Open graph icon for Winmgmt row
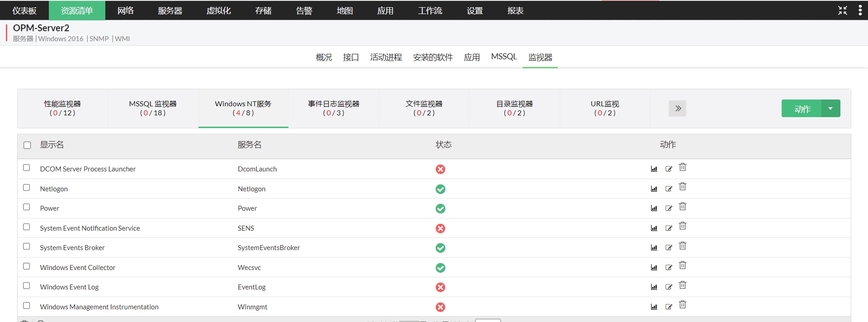Image resolution: width=868 pixels, height=322 pixels. click(654, 307)
